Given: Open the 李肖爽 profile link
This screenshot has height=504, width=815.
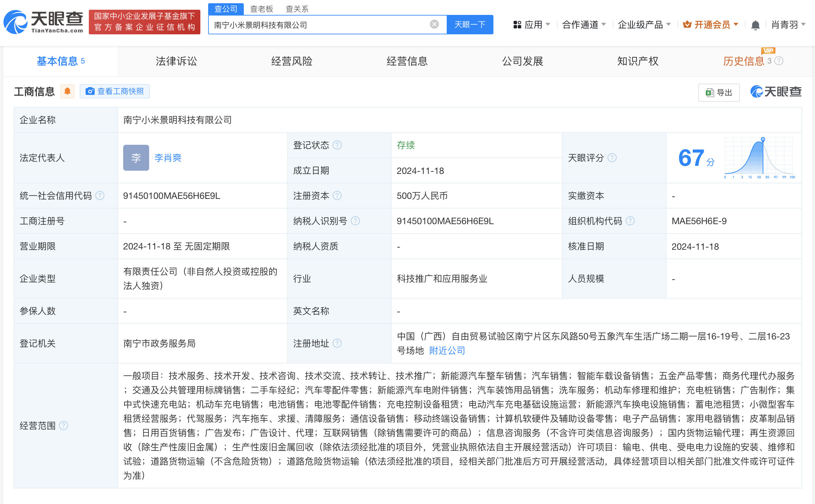Looking at the screenshot, I should click(x=168, y=158).
